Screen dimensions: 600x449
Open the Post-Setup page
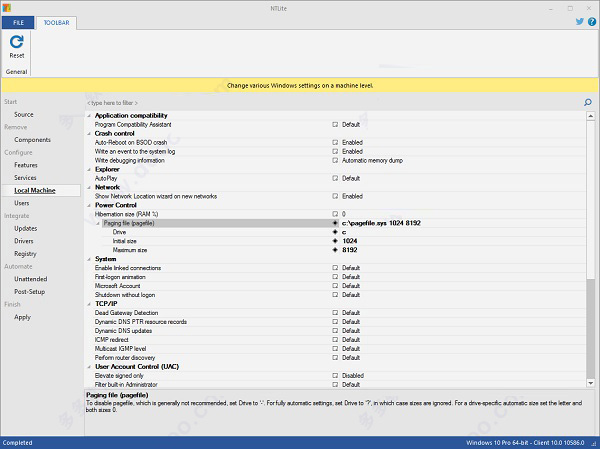(x=29, y=291)
